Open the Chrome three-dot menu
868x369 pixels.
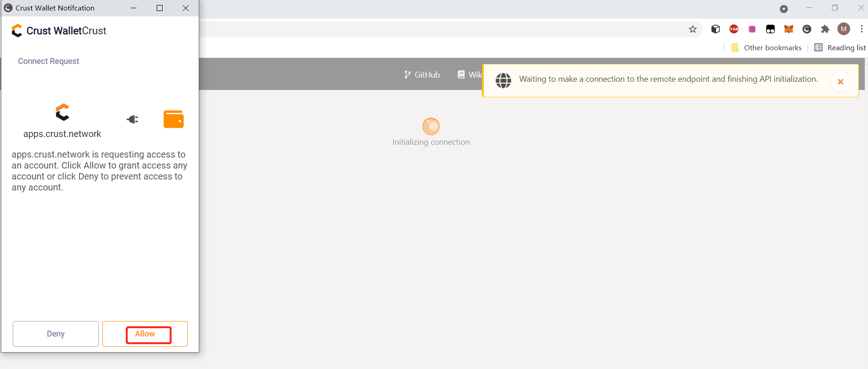pos(862,29)
